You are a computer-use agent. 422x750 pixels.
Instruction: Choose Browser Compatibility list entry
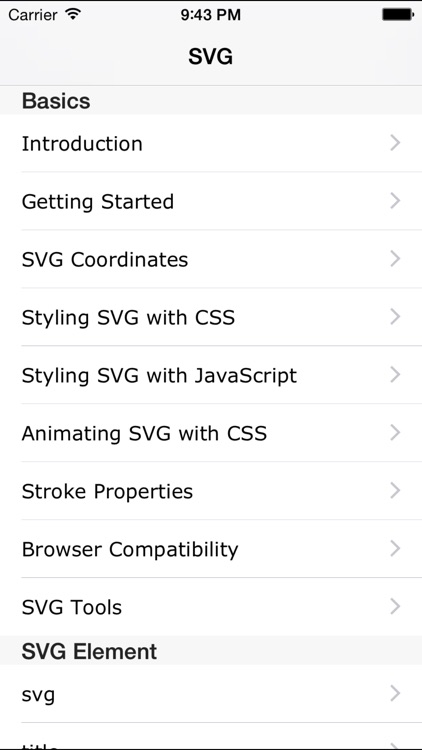[211, 549]
